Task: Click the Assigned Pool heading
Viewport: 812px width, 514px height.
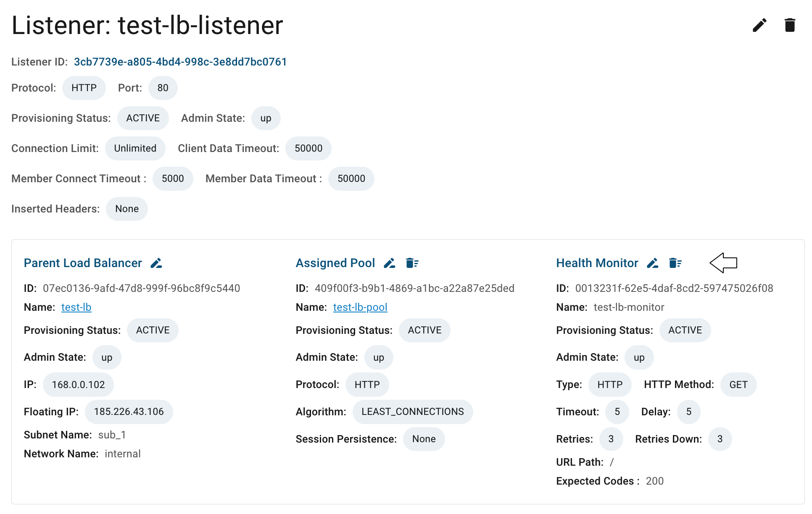Action: (x=335, y=263)
